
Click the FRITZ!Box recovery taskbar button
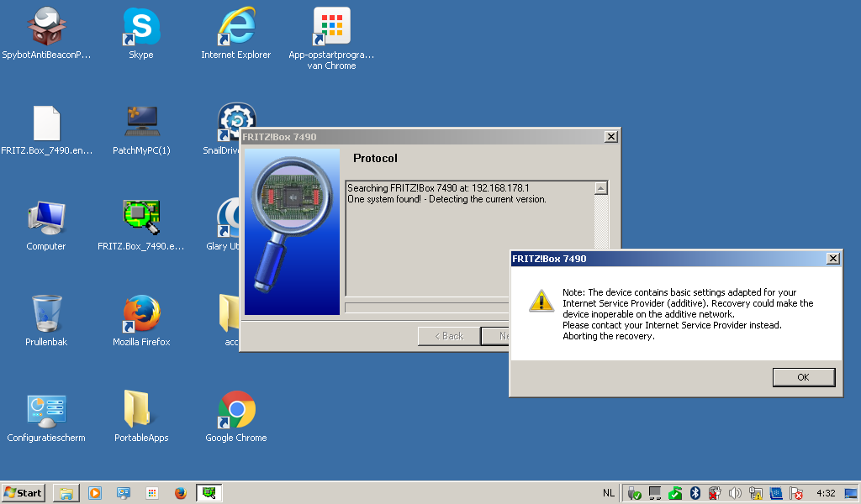pos(209,493)
